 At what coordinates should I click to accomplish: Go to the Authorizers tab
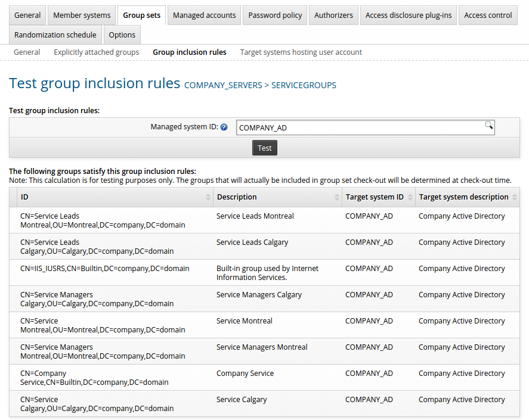[333, 15]
